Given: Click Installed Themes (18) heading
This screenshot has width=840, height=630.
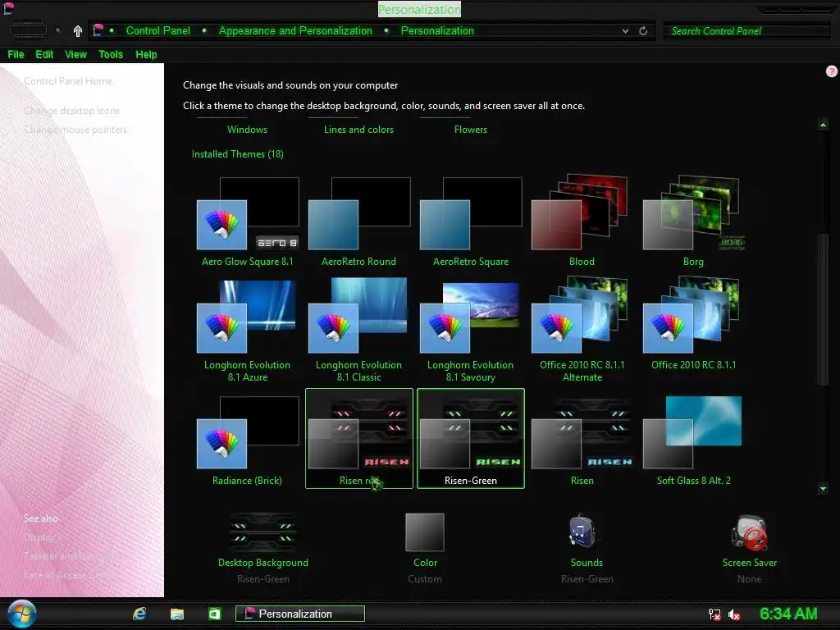Looking at the screenshot, I should [237, 153].
